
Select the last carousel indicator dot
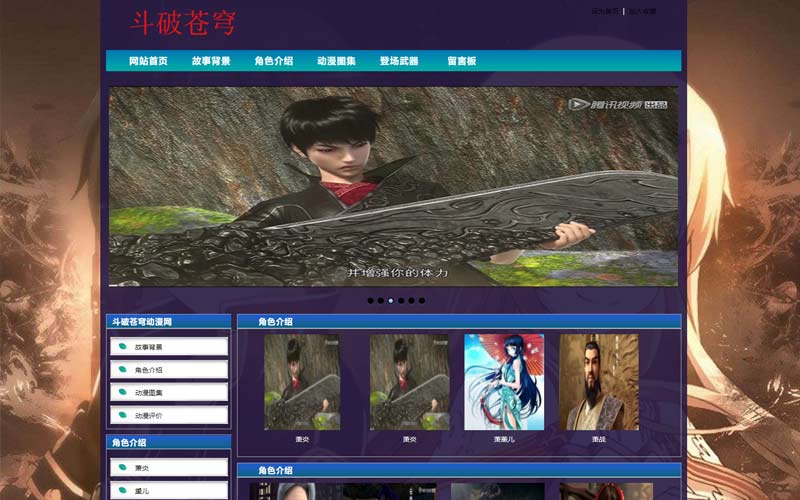pyautogui.click(x=422, y=300)
